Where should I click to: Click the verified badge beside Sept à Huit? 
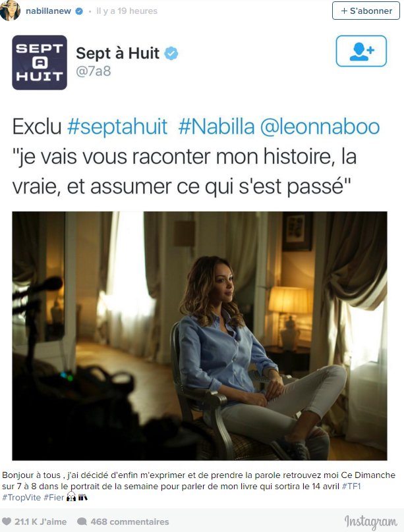click(x=171, y=53)
